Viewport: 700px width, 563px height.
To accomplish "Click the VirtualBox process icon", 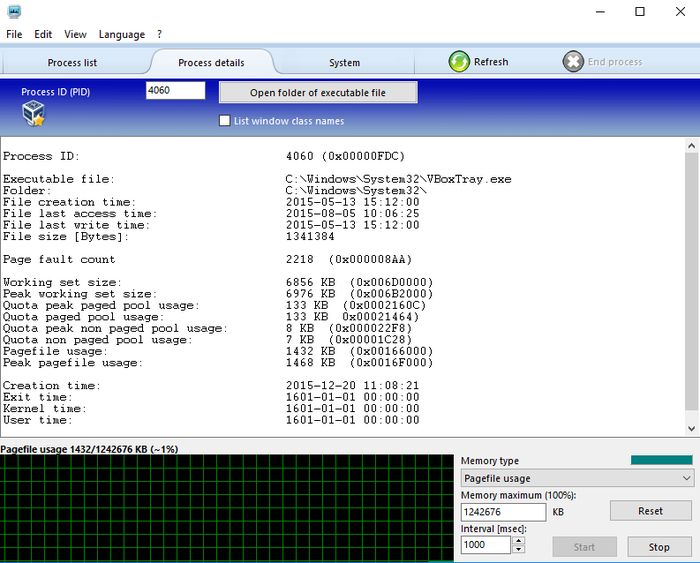I will (34, 115).
